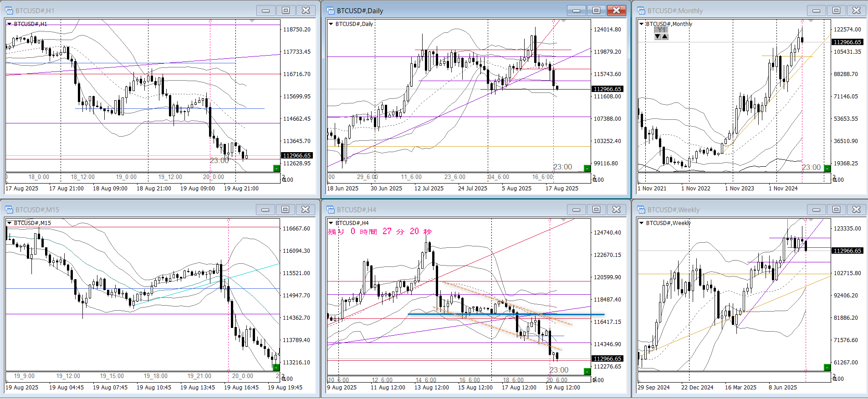Click the BTCUSD#,H4 chart window icon
868x399 pixels.
pos(331,210)
